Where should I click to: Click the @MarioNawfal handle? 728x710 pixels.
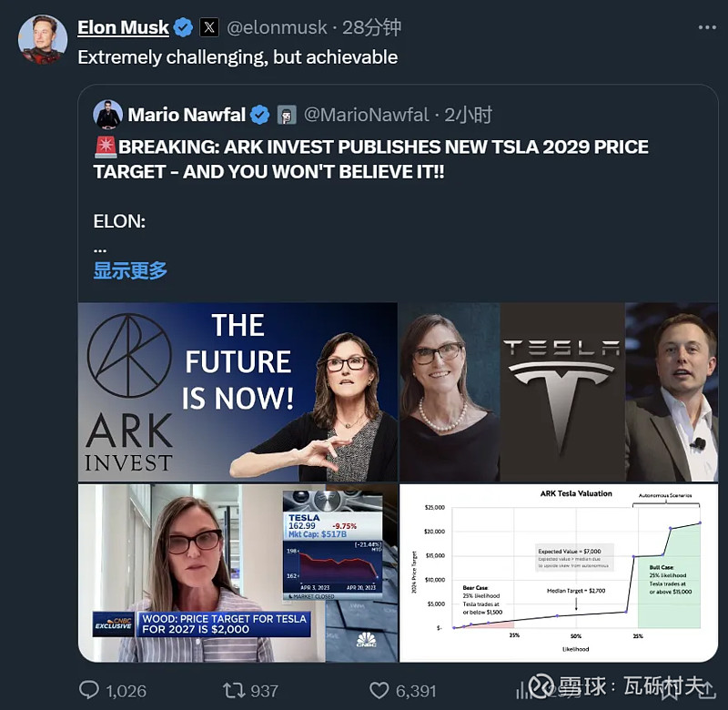tap(366, 115)
